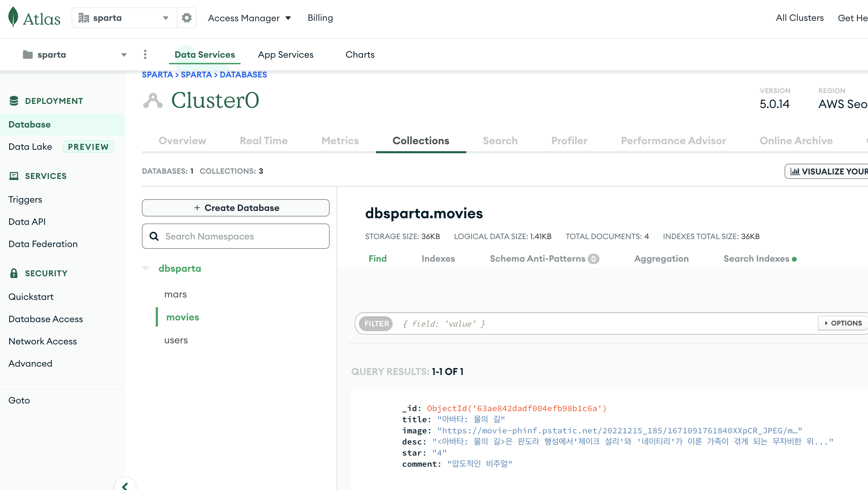This screenshot has width=868, height=490.
Task: Open the Performance Advisor tab
Action: pos(673,141)
